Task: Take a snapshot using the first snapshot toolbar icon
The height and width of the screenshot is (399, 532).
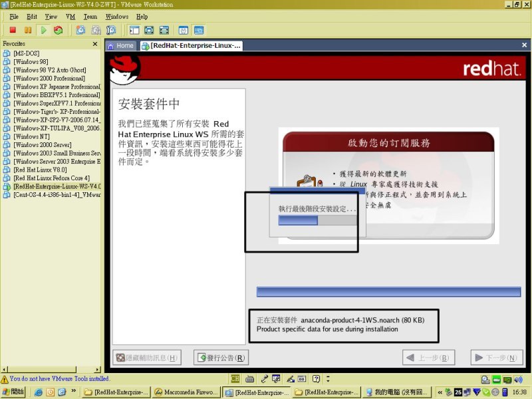Action: click(x=80, y=30)
